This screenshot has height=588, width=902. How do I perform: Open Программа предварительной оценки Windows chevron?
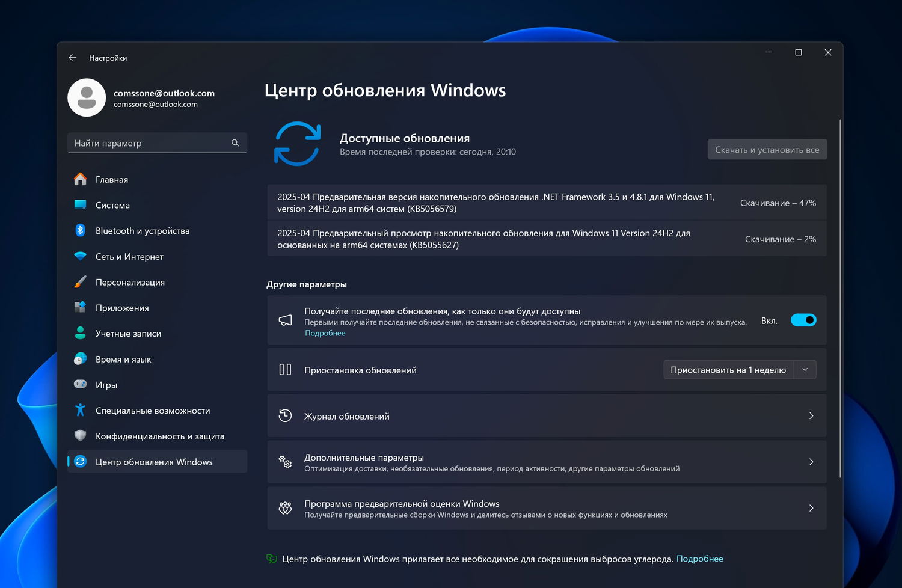click(x=811, y=508)
